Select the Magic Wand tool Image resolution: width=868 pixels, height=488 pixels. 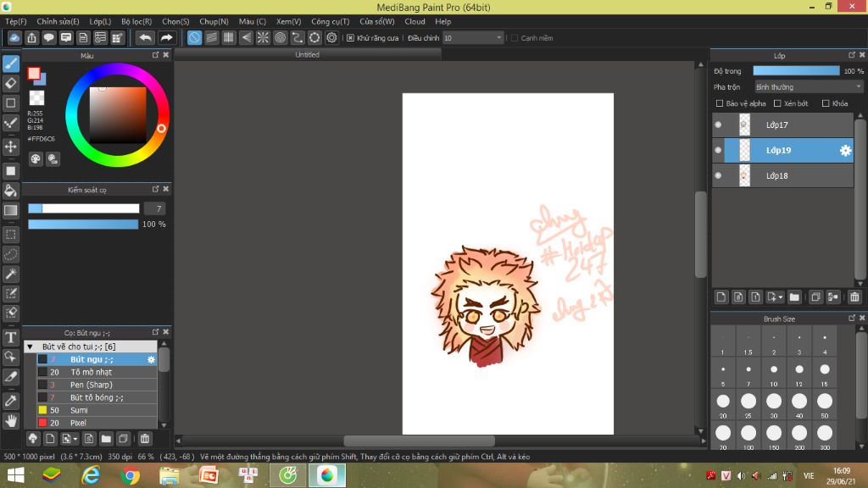pyautogui.click(x=10, y=274)
